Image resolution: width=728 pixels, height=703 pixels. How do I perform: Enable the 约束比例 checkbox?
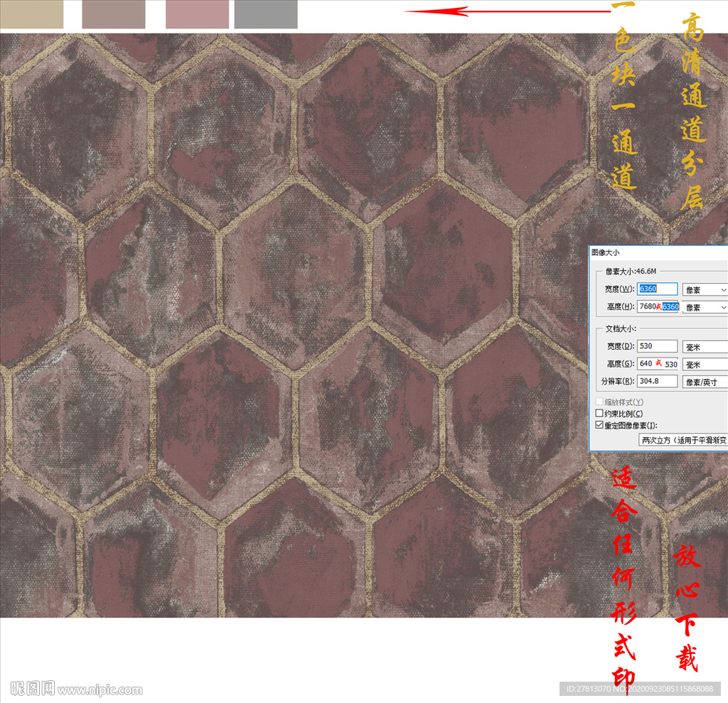(599, 413)
